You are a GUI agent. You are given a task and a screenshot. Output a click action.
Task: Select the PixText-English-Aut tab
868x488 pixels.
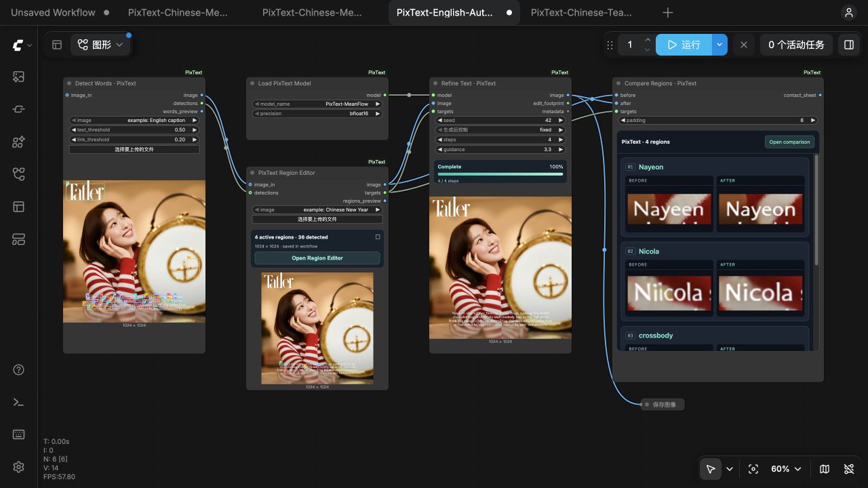point(454,12)
